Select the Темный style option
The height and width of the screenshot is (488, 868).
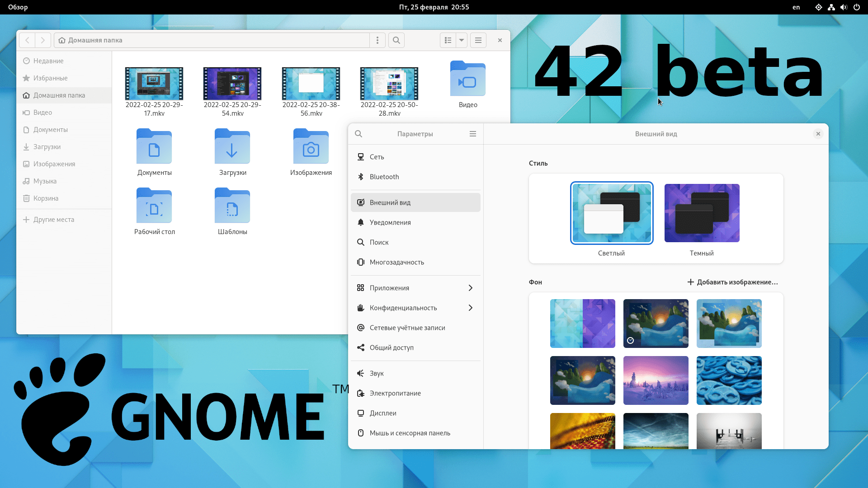[x=701, y=213]
